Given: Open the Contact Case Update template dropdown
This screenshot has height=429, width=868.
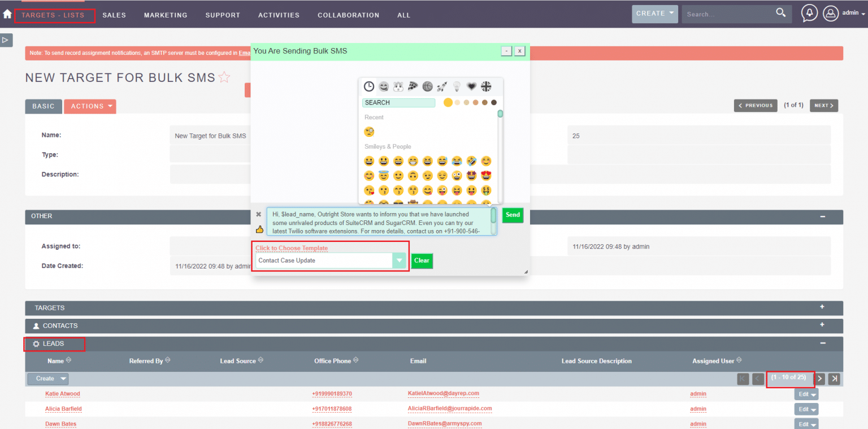Looking at the screenshot, I should click(x=330, y=261).
